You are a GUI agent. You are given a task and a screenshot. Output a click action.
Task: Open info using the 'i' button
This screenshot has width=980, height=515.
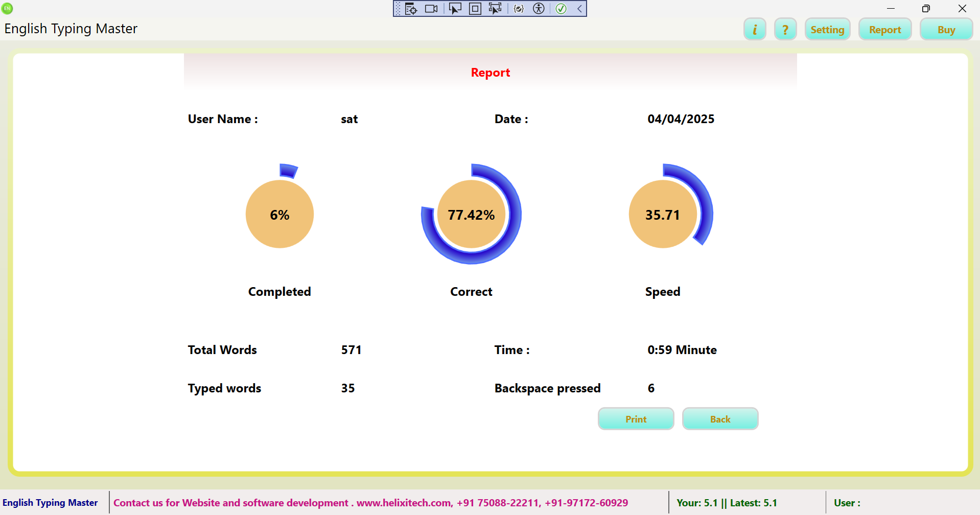click(754, 30)
